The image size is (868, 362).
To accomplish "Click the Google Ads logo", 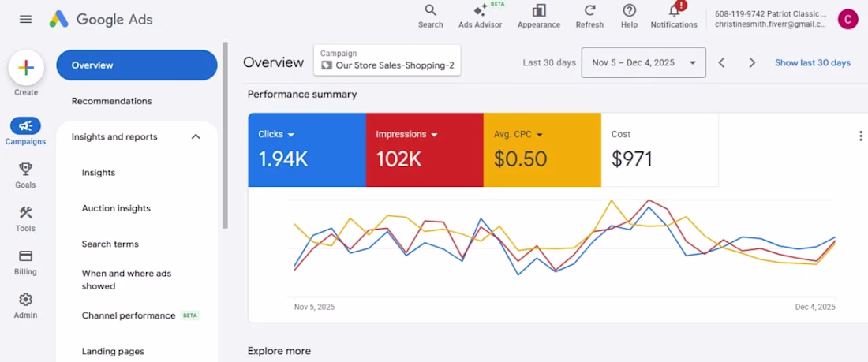I will tap(101, 20).
